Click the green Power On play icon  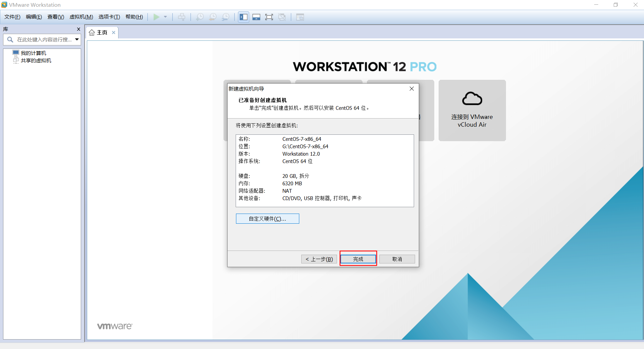coord(157,17)
